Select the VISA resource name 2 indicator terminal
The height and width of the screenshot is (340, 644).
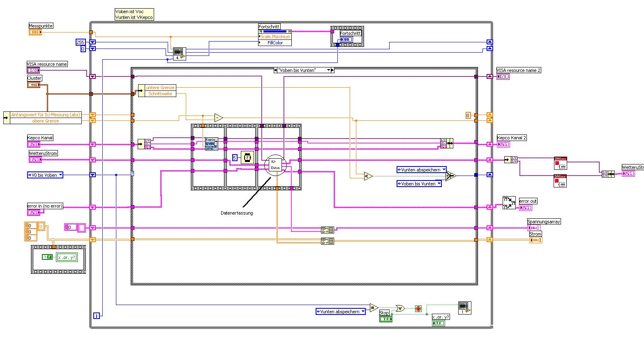click(503, 76)
